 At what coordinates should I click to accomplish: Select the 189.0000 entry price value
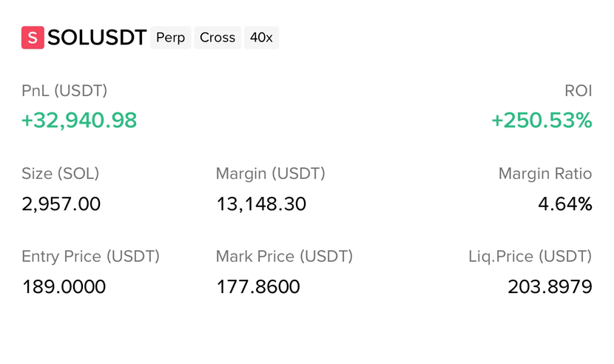(64, 286)
